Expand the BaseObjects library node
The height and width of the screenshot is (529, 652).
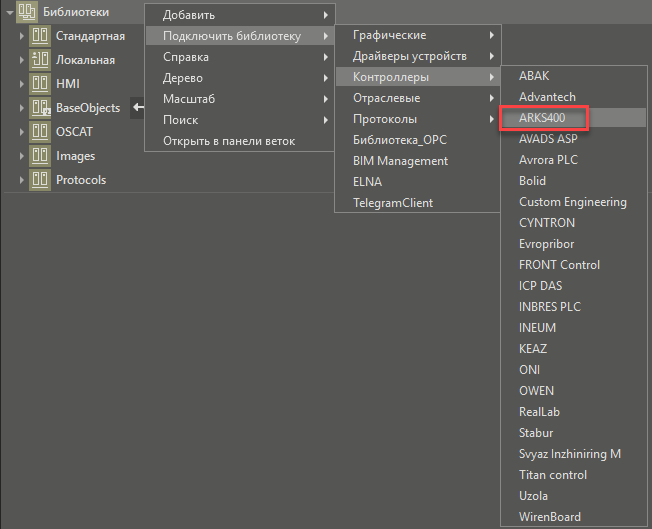tap(22, 108)
